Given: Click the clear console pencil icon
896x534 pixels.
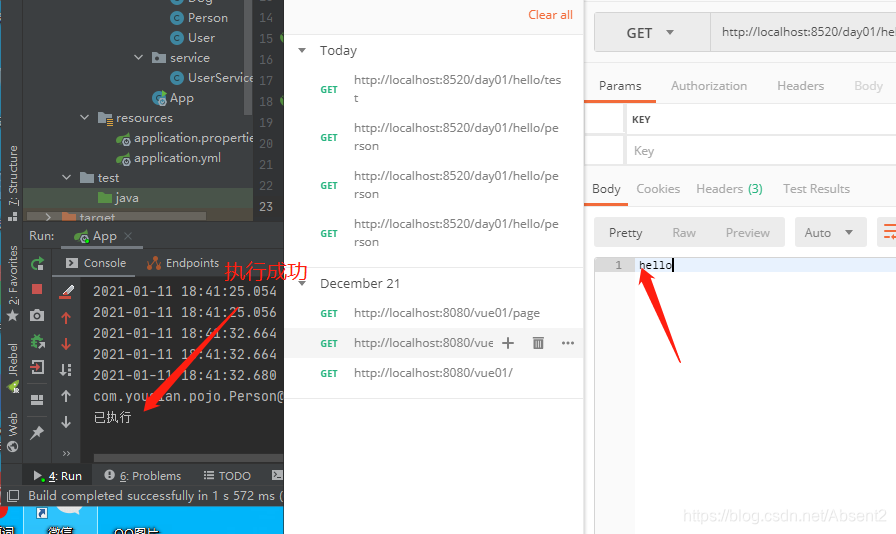Looking at the screenshot, I should tap(66, 291).
